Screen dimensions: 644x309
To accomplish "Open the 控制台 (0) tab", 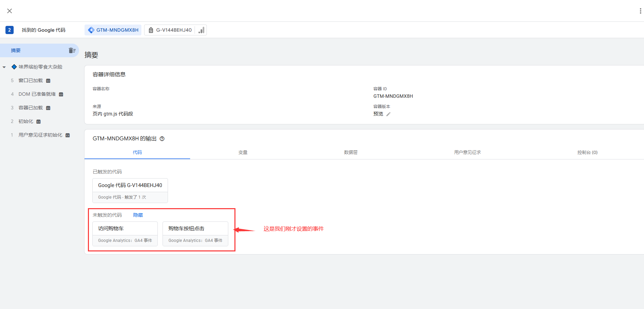I will (x=587, y=152).
